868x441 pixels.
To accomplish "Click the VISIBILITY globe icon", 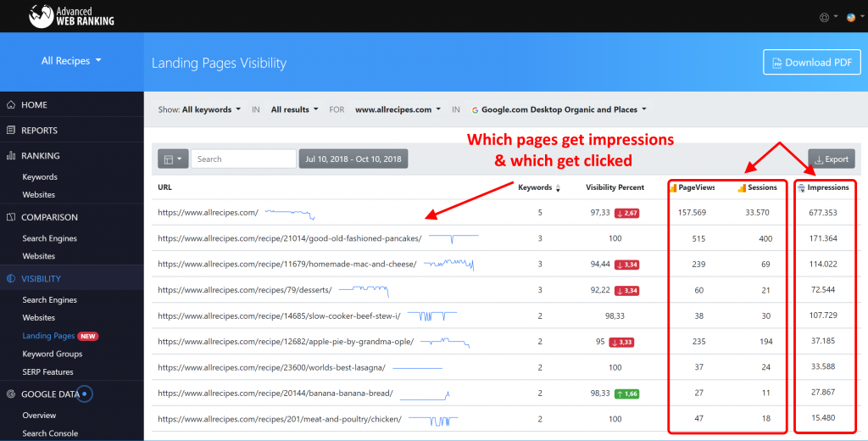I will coord(11,279).
